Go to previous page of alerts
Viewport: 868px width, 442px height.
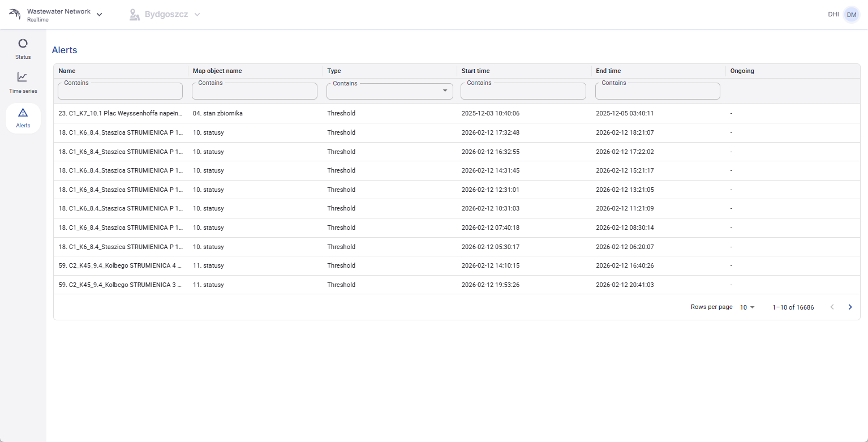pyautogui.click(x=832, y=307)
